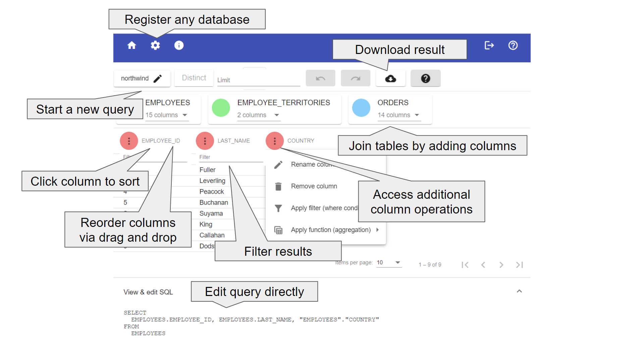Enable the Distinct option
The width and height of the screenshot is (644, 362).
click(x=194, y=78)
